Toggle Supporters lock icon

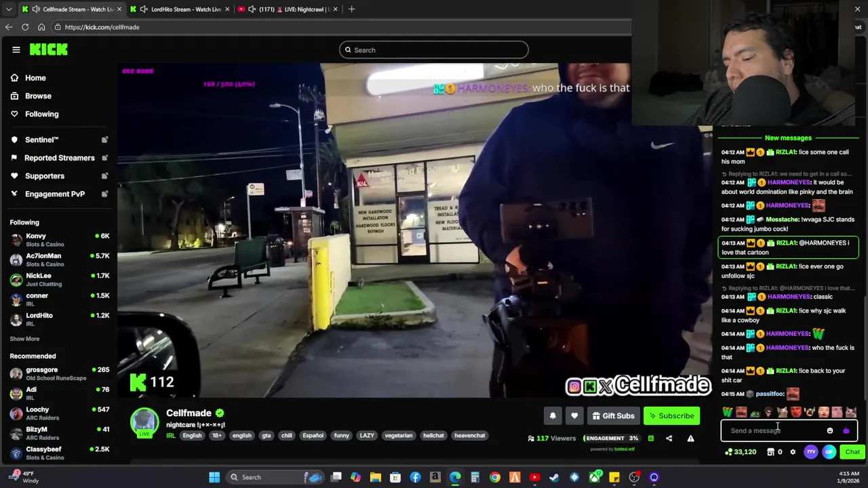click(x=104, y=176)
